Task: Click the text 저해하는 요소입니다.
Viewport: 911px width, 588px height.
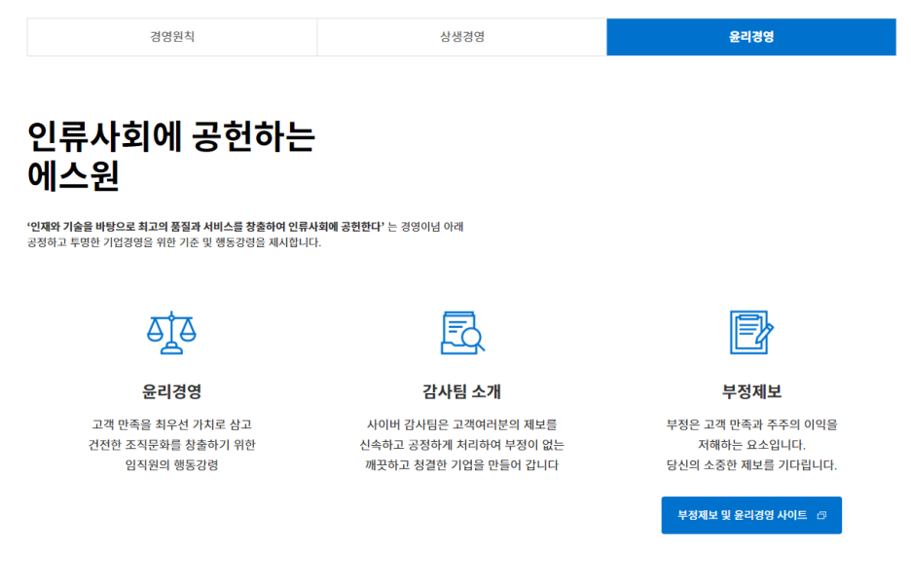Action: pyautogui.click(x=751, y=445)
